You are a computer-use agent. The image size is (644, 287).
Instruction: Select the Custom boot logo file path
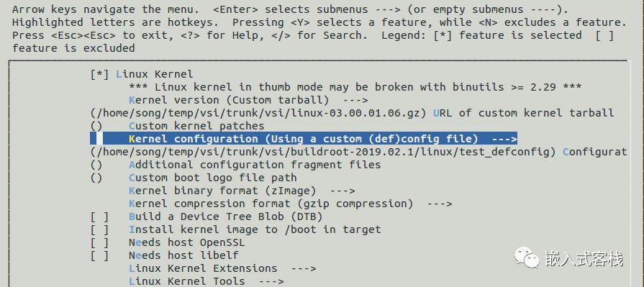[194, 178]
